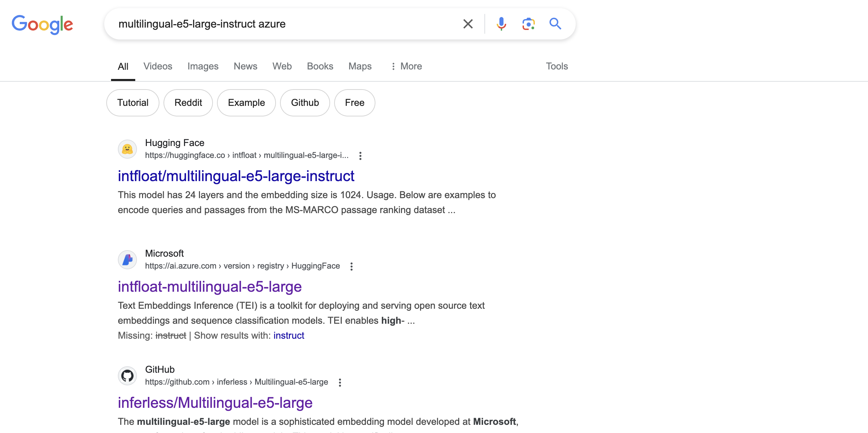Switch to the Web tab
The image size is (868, 433).
[282, 66]
